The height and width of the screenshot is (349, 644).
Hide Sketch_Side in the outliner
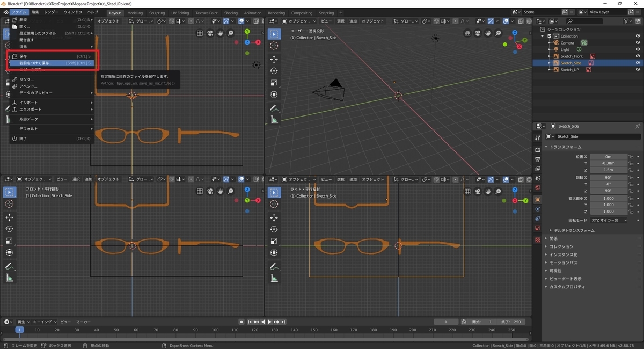point(638,63)
